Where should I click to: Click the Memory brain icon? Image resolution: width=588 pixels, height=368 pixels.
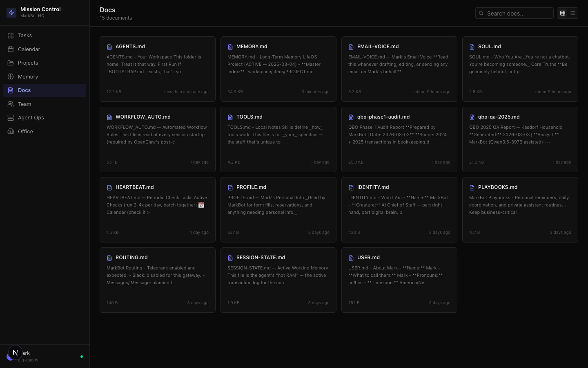pyautogui.click(x=11, y=76)
